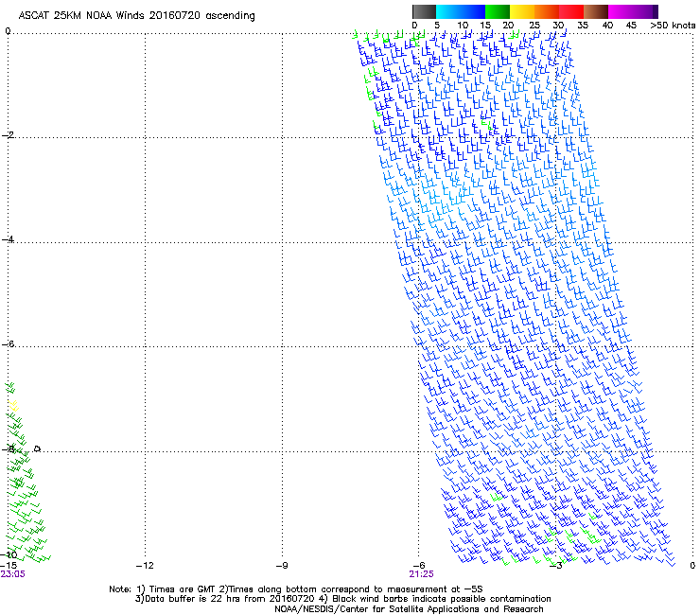
Task: Click the '-15' longitude axis label
Action: tap(9, 566)
